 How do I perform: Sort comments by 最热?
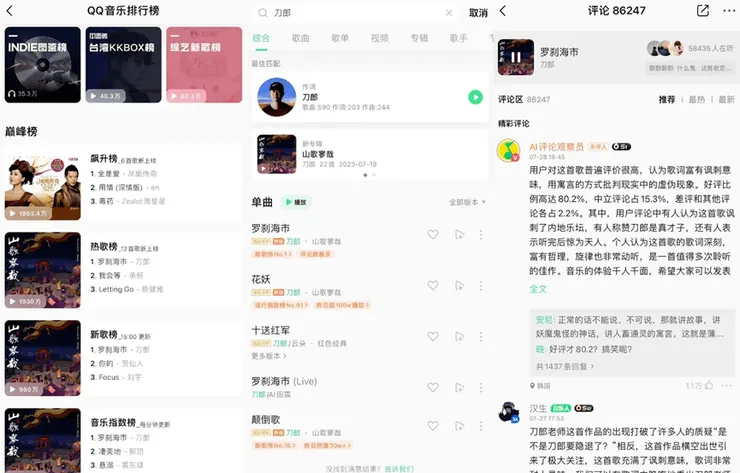point(697,100)
